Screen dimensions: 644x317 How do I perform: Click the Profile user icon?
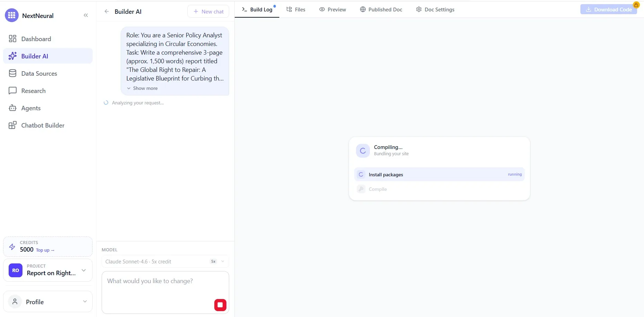15,302
